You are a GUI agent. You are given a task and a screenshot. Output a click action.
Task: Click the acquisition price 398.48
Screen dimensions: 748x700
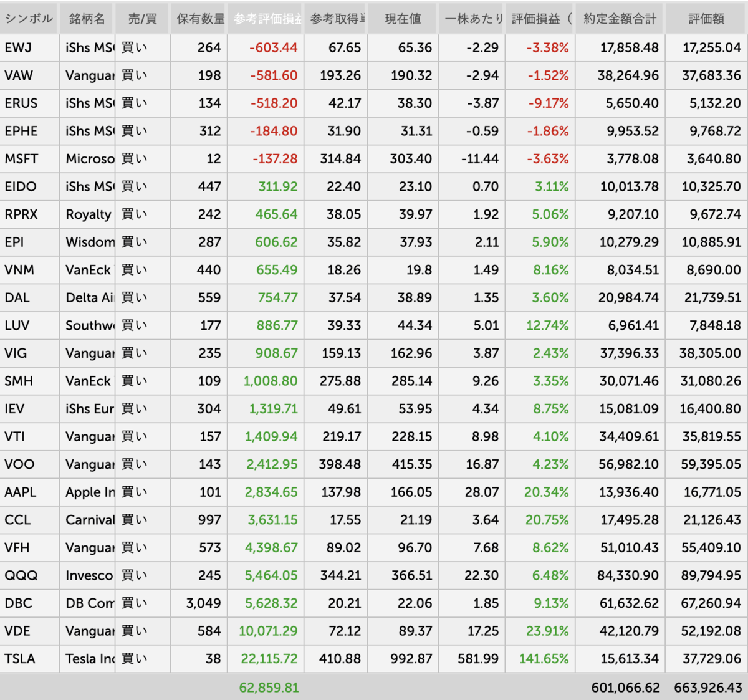[x=340, y=464]
